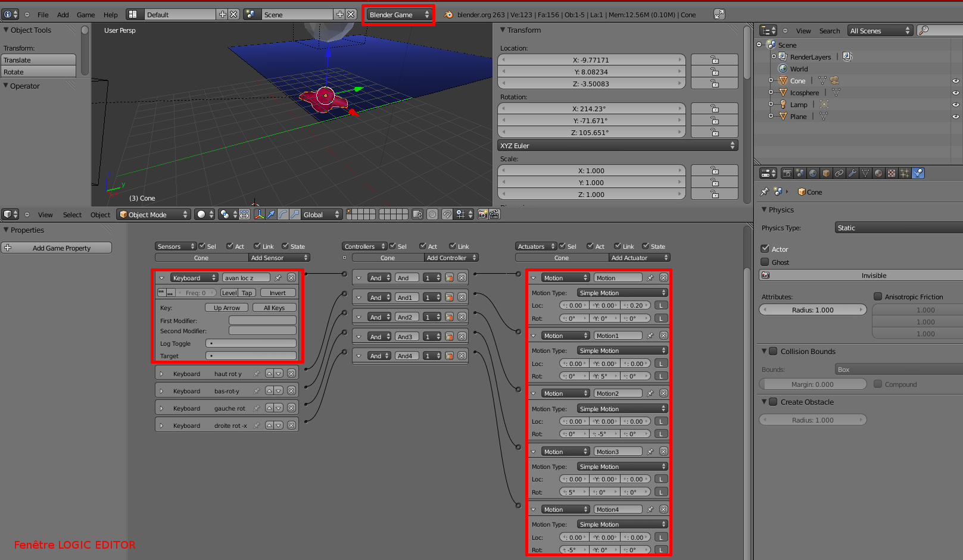Open Motion3 actuator's Simple Motion type dropdown
Viewport: 963px width, 560px height.
pos(622,467)
